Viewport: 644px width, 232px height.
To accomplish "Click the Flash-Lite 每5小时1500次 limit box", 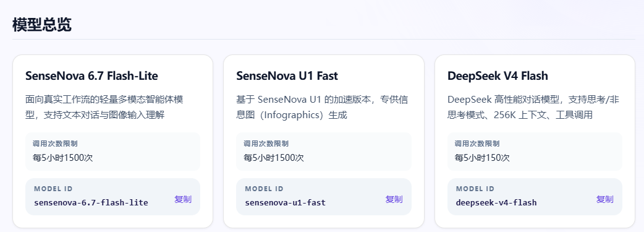I will point(113,152).
